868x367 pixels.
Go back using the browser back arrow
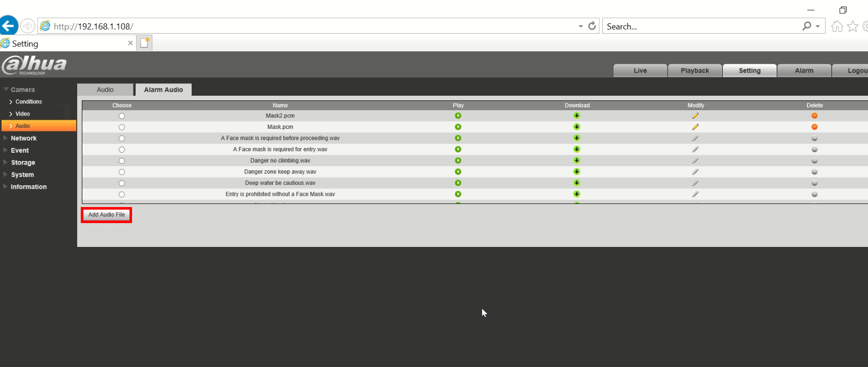click(x=9, y=25)
